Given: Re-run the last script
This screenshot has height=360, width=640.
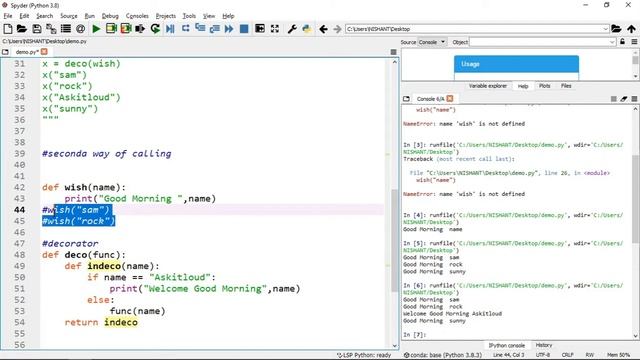Looking at the screenshot, I should pyautogui.click(x=155, y=29).
